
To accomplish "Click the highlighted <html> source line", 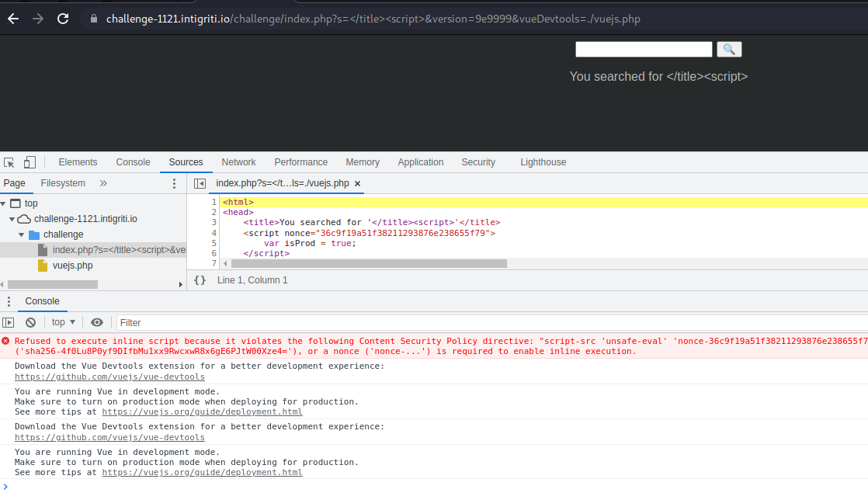I will point(544,202).
